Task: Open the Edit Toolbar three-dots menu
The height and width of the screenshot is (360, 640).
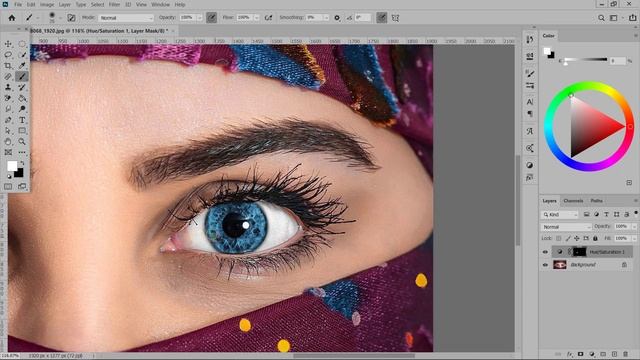Action: coord(22,152)
